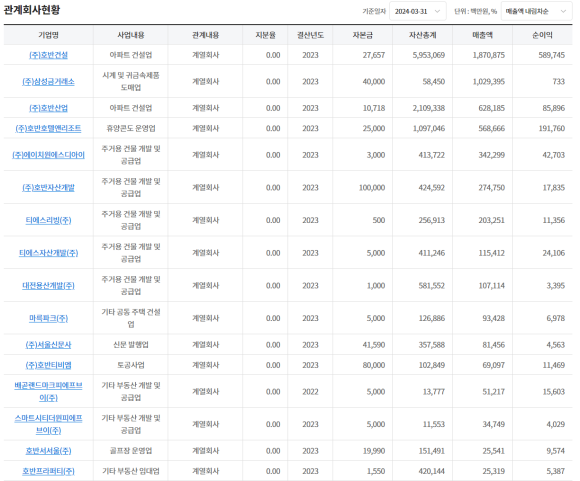Open the 베곧랜드마크피에프브이(주) link
Screen dimensions: 580x481
[48, 391]
